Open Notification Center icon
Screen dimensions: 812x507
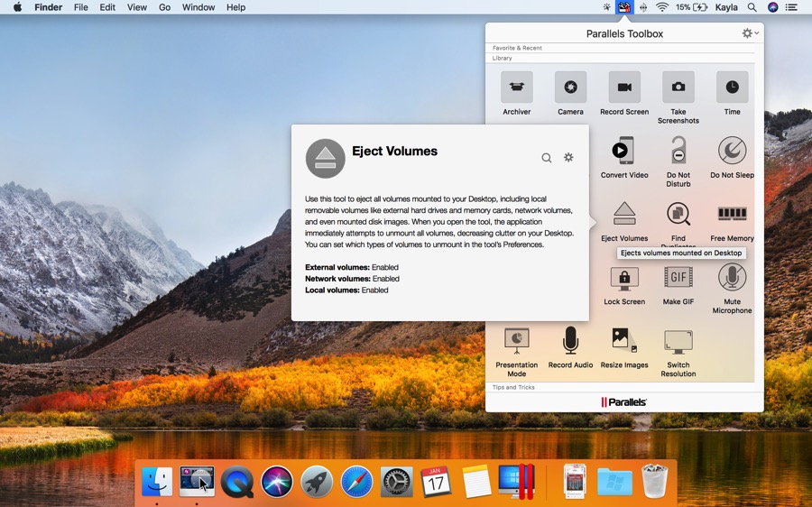[x=791, y=7]
